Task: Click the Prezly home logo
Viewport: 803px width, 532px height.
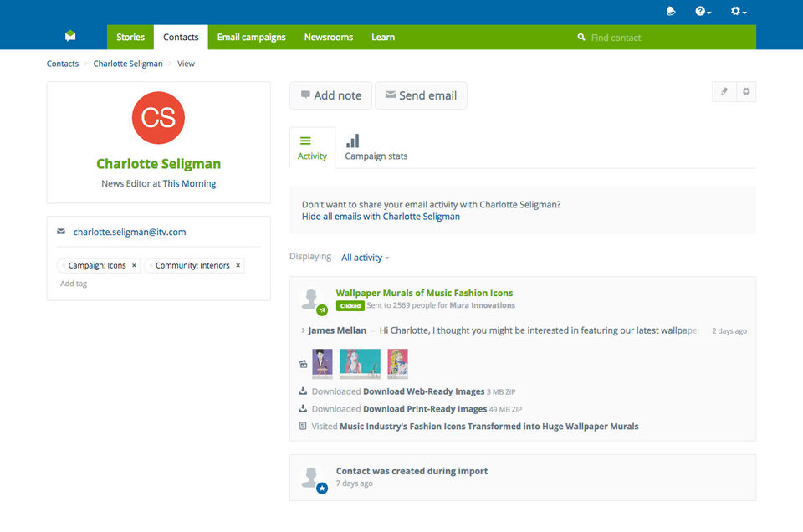Action: click(70, 37)
